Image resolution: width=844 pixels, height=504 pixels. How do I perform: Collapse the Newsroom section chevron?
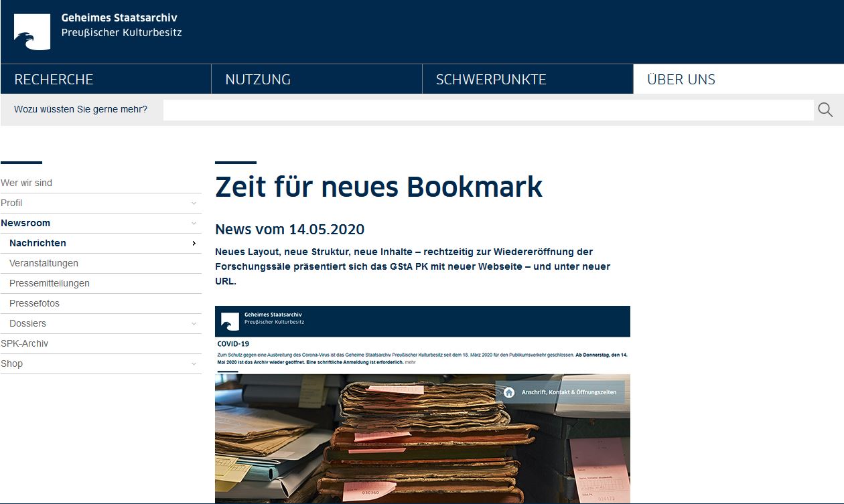[x=194, y=224]
